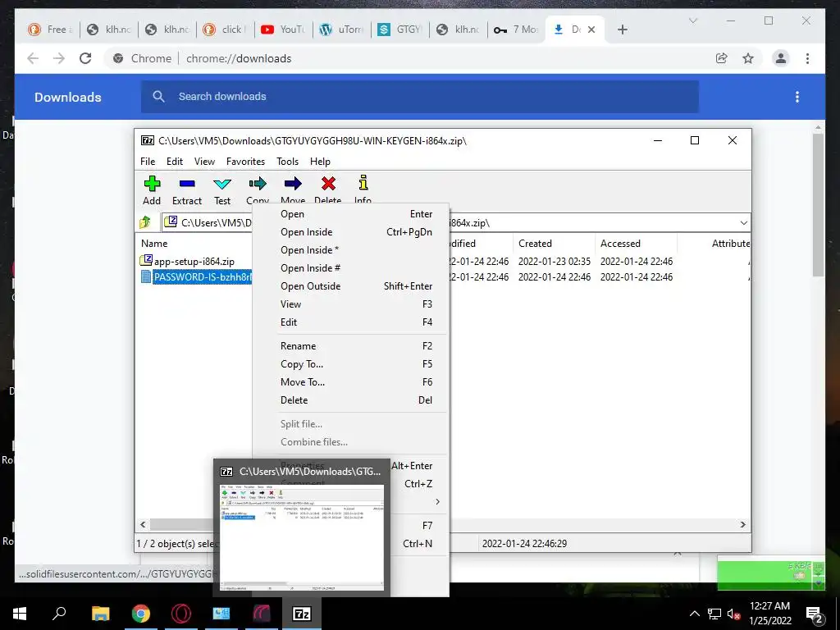
Task: Switch to the YouTube tab
Action: pos(283,30)
